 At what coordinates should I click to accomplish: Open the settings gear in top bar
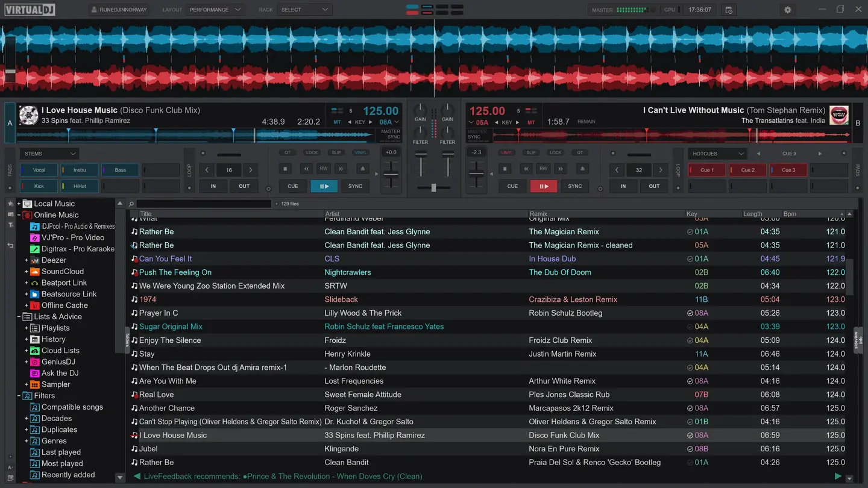pos(787,10)
